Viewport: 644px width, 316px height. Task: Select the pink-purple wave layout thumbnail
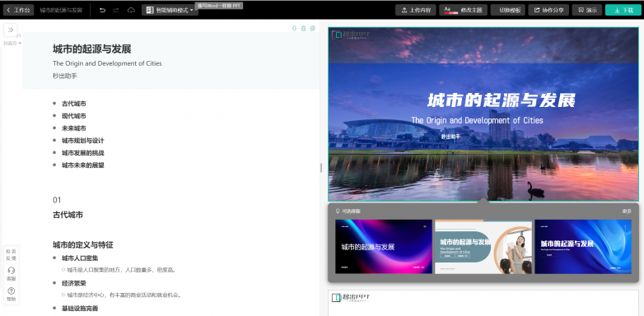(384, 246)
